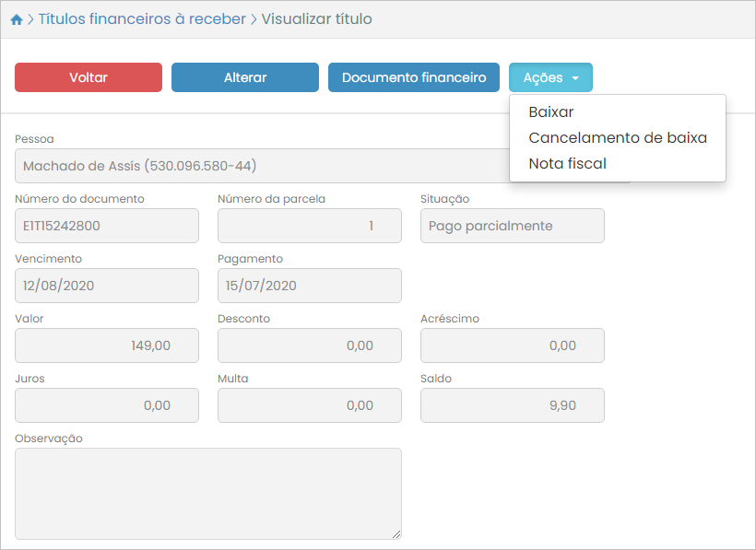Screen dimensions: 756x550
Task: Click the Desconto field
Action: (309, 345)
